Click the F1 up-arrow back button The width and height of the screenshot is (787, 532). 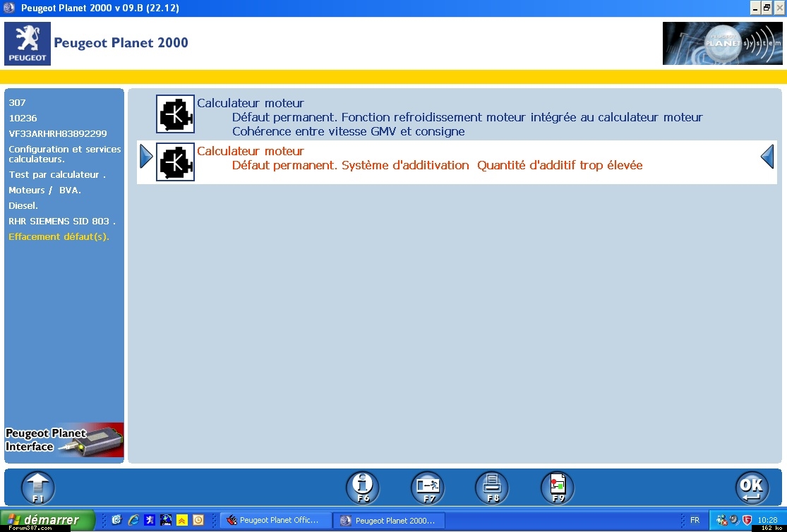[38, 488]
